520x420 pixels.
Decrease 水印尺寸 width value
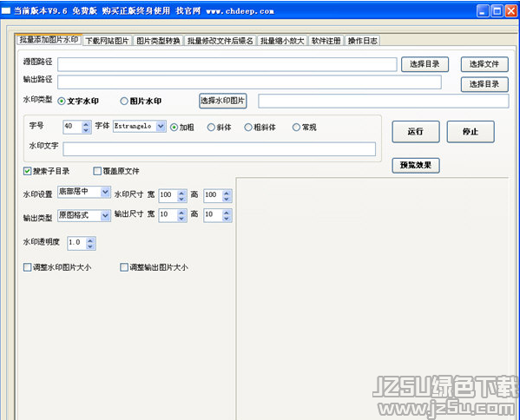pos(181,199)
